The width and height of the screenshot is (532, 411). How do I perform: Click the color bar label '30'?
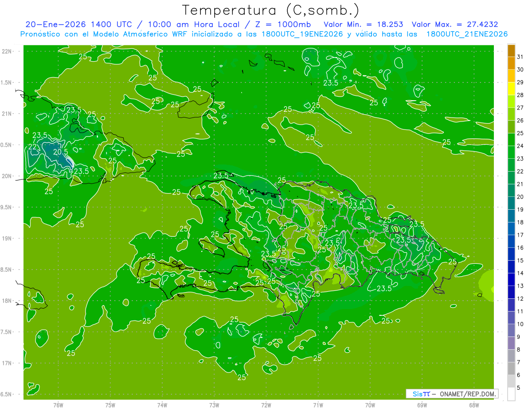[520, 70]
